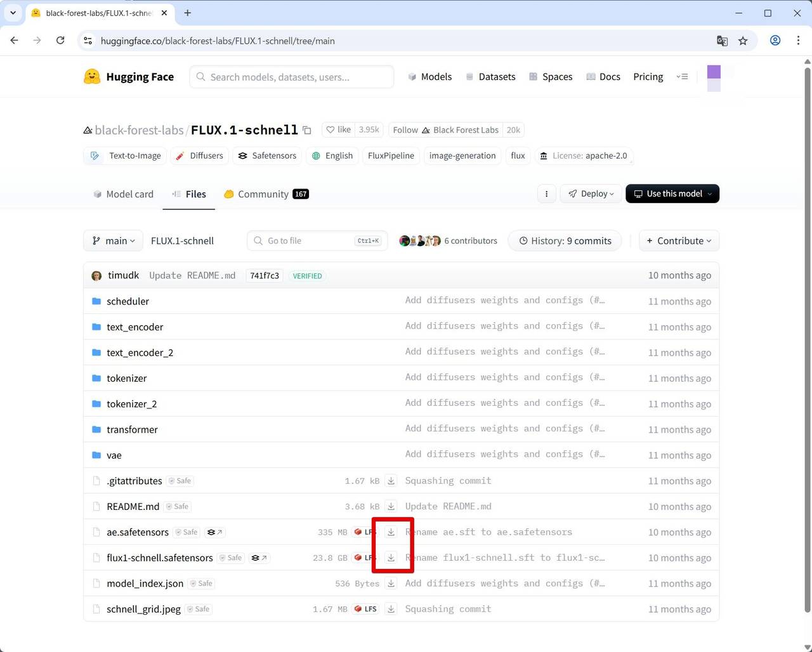Bookmark this page with the star icon

click(x=743, y=41)
